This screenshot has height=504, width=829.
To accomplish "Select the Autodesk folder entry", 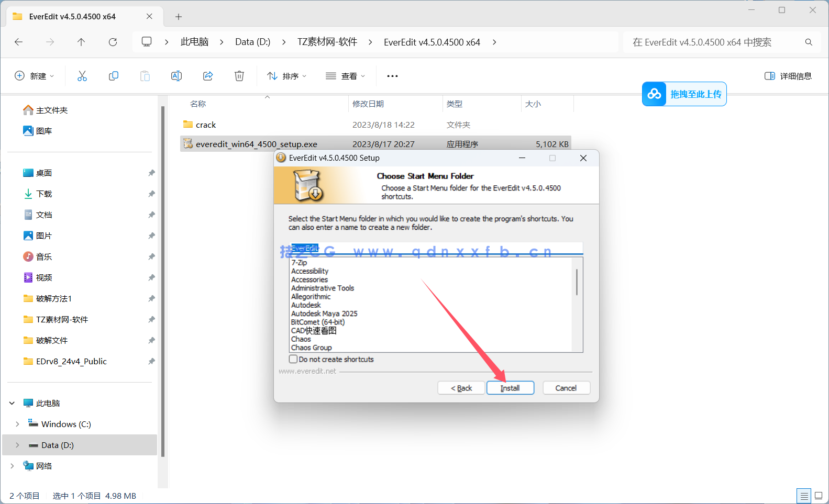I will coord(306,305).
